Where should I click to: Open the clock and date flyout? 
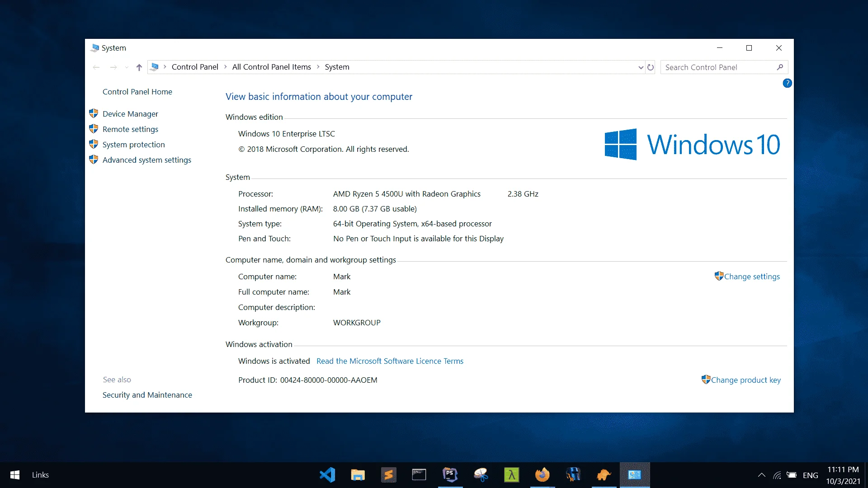843,475
